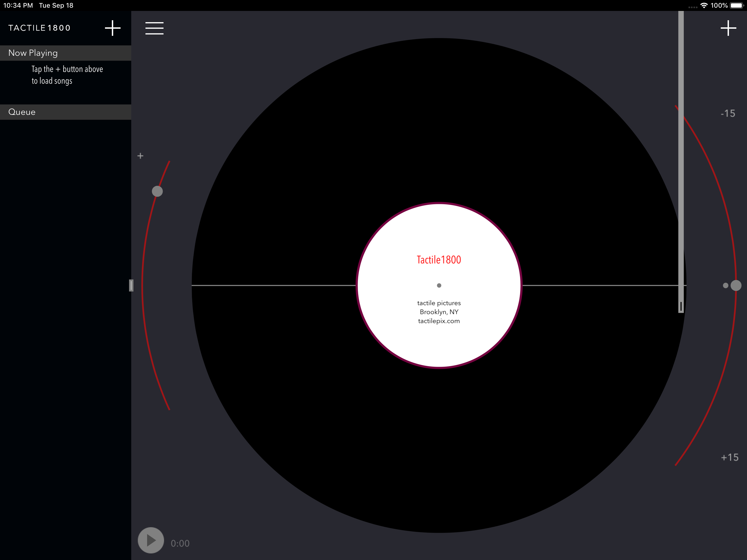Select the gray knob on the left red arc
Screen dimensions: 747x560
[157, 191]
